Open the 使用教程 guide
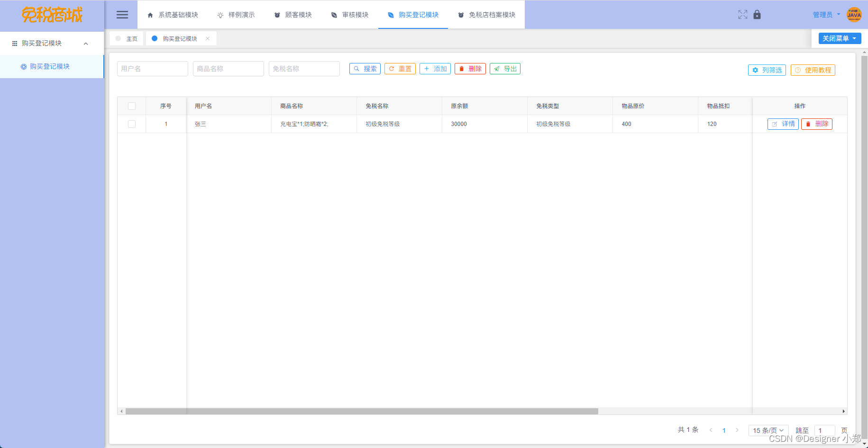Screen dimensions: 868x448 [x=813, y=70]
